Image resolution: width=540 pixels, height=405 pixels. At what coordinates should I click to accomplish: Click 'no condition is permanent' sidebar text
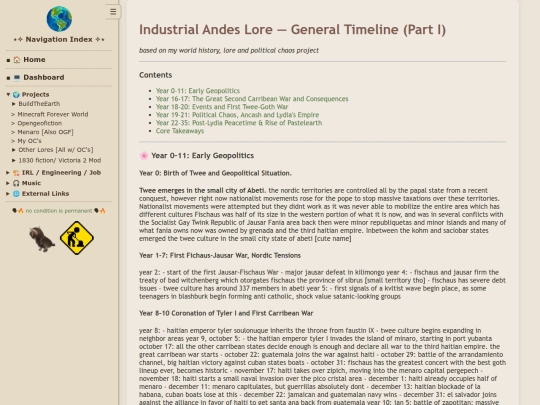coord(59,211)
